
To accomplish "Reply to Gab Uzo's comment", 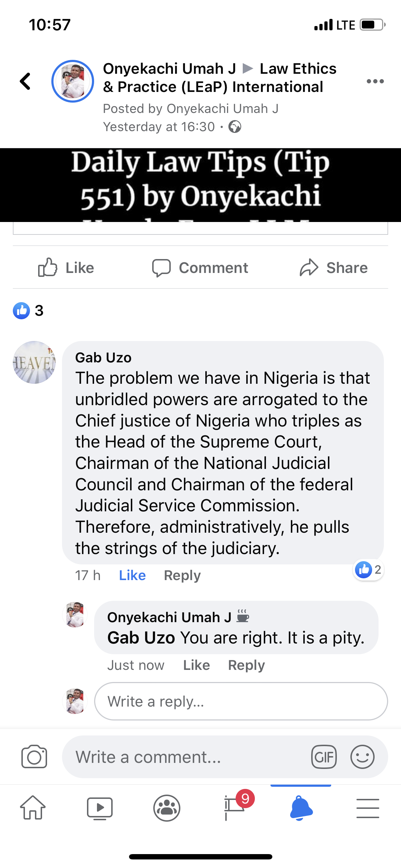I will pos(182,575).
